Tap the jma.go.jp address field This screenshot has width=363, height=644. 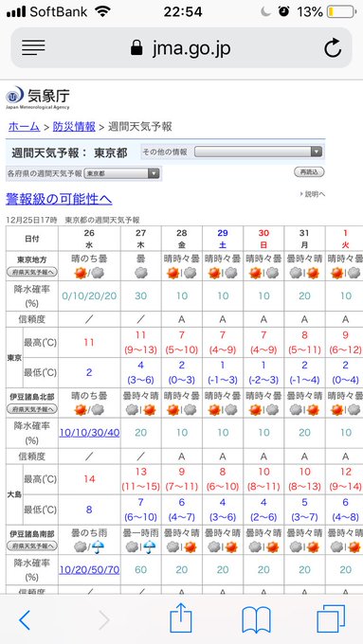181,47
